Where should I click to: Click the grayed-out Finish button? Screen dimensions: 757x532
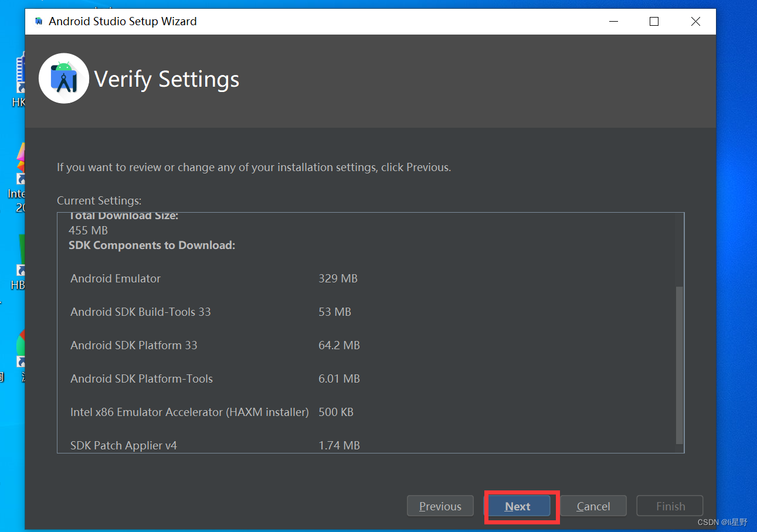click(x=670, y=506)
